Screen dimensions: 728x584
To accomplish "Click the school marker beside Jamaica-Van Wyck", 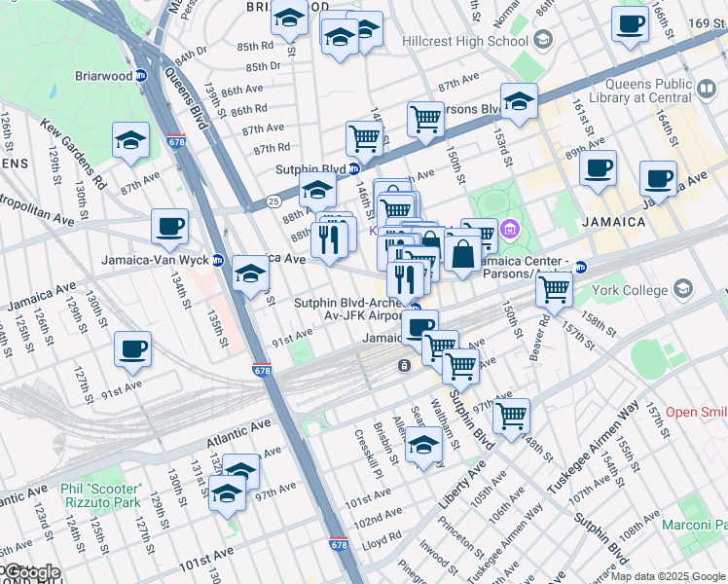I will tap(251, 275).
